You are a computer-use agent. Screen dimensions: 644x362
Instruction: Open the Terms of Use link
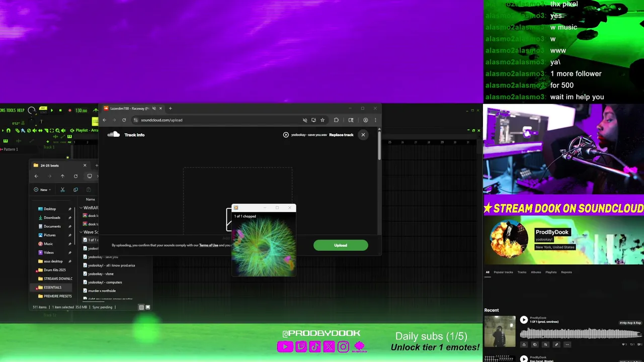209,245
